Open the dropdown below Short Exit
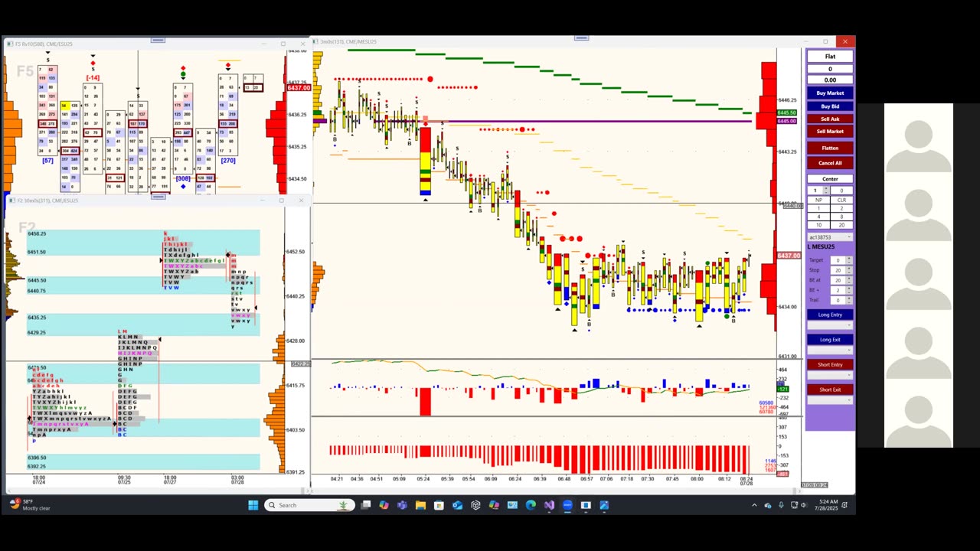This screenshot has width=980, height=551. [830, 400]
